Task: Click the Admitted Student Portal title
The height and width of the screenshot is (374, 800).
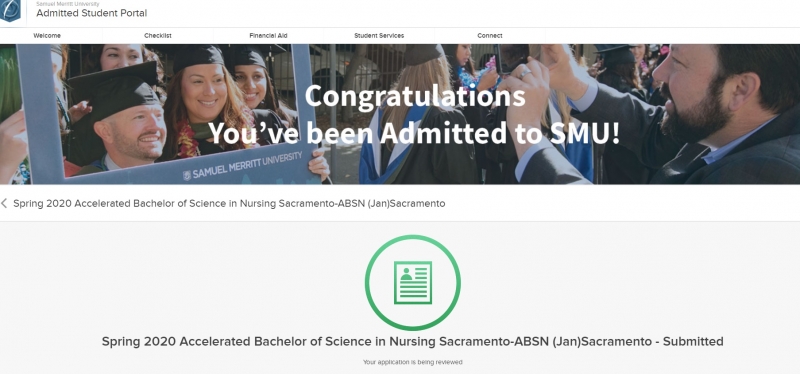Action: pyautogui.click(x=91, y=13)
